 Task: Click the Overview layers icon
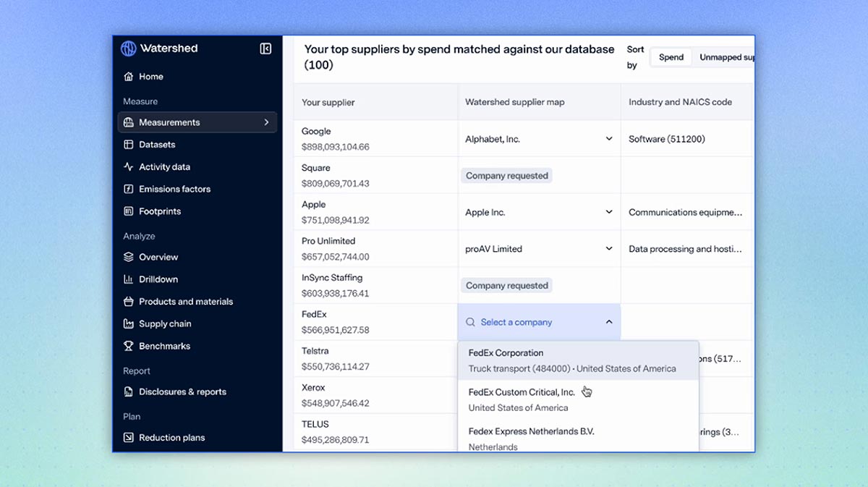tap(129, 257)
